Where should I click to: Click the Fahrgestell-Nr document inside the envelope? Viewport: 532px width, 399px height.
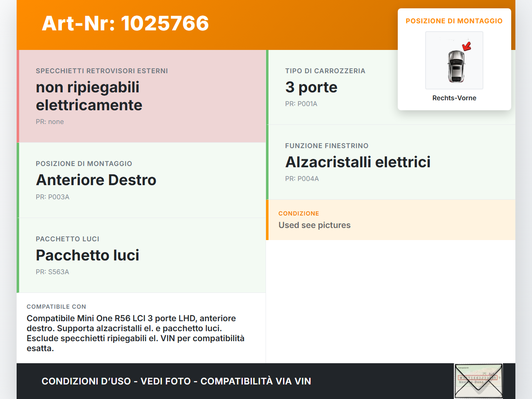pyautogui.click(x=478, y=374)
